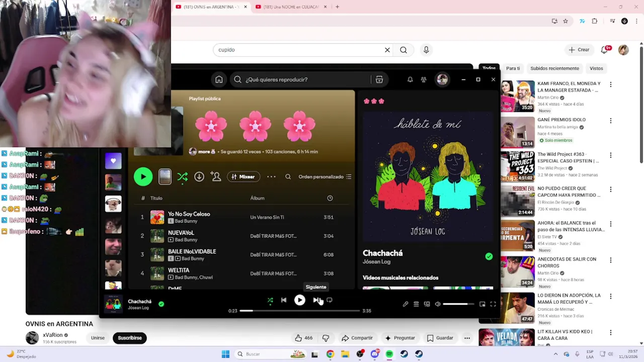The image size is (644, 362).
Task: Adjust the Spotify volume slider
Action: pos(458,304)
